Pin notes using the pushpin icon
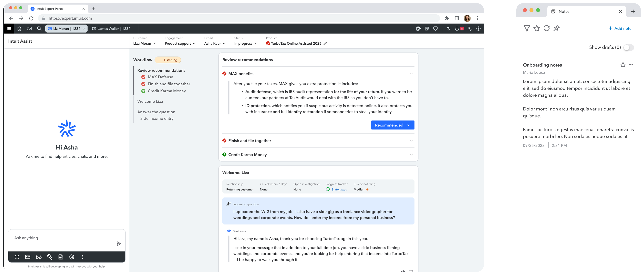The image size is (644, 275). pyautogui.click(x=556, y=28)
